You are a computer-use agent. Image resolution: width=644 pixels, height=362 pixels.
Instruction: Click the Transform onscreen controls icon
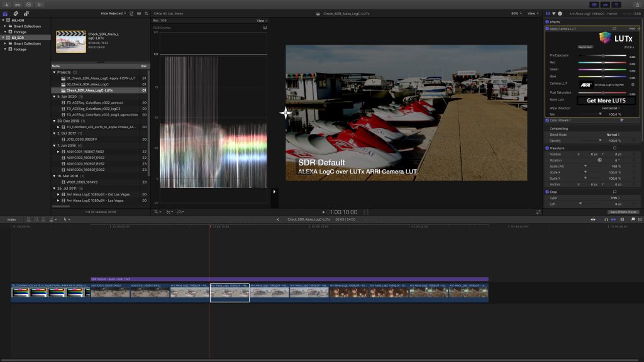pos(614,148)
